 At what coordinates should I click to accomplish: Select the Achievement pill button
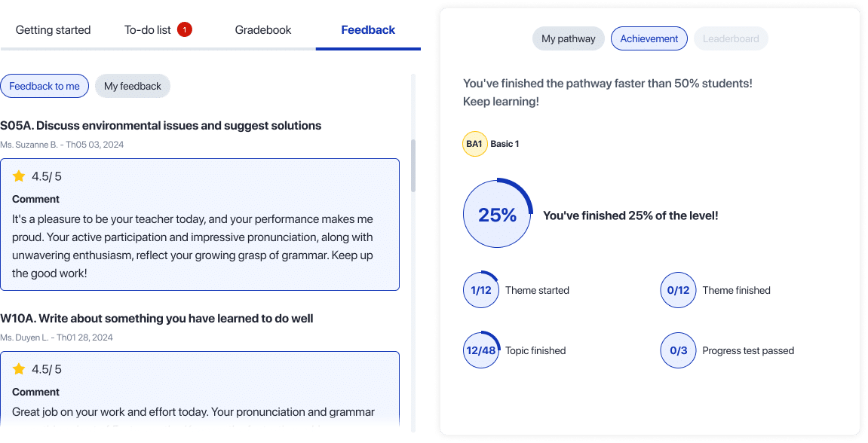(x=649, y=38)
